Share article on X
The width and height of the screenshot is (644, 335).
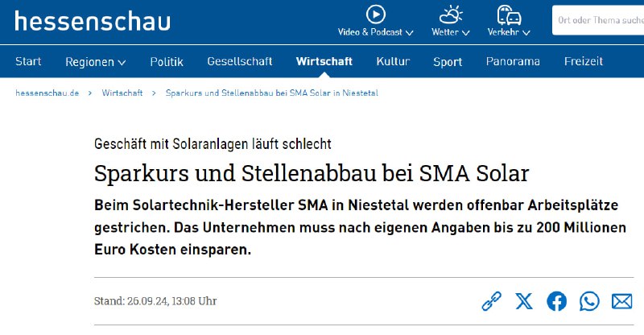tap(524, 301)
